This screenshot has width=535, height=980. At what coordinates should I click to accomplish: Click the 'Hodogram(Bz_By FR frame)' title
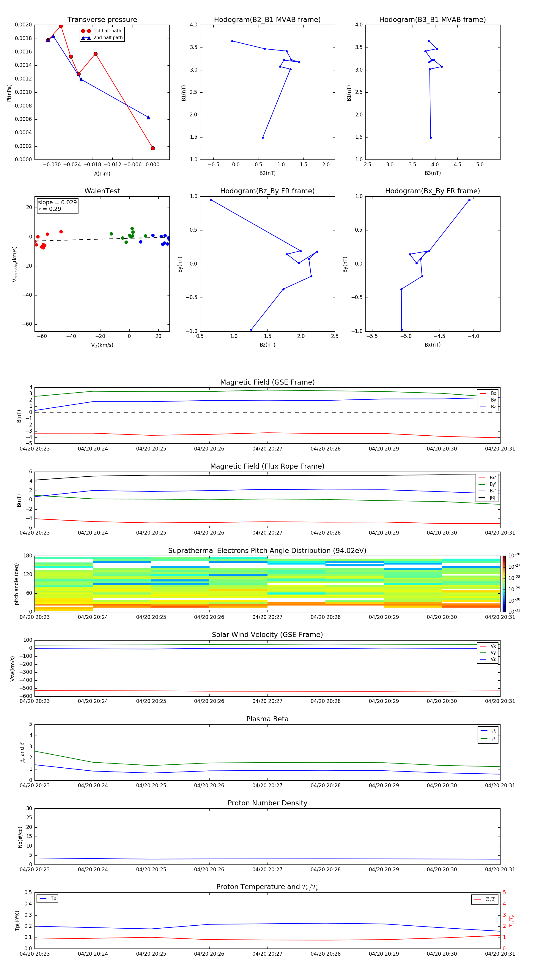click(267, 191)
